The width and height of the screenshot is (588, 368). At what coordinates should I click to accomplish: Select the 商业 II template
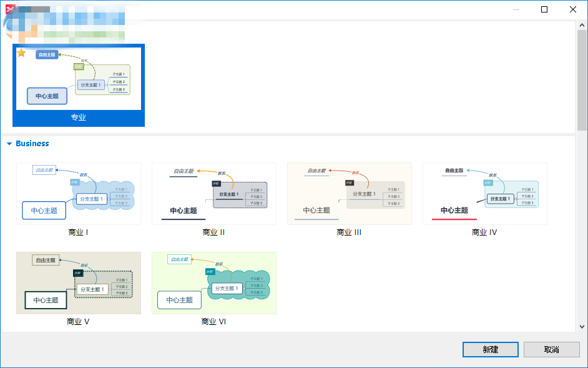coord(213,194)
